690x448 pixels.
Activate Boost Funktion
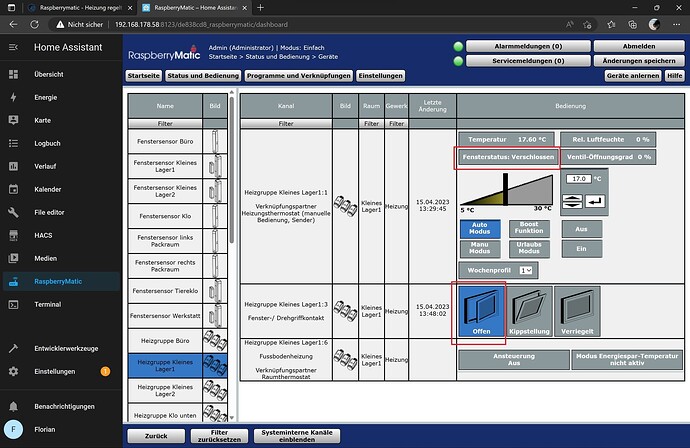[x=529, y=228]
